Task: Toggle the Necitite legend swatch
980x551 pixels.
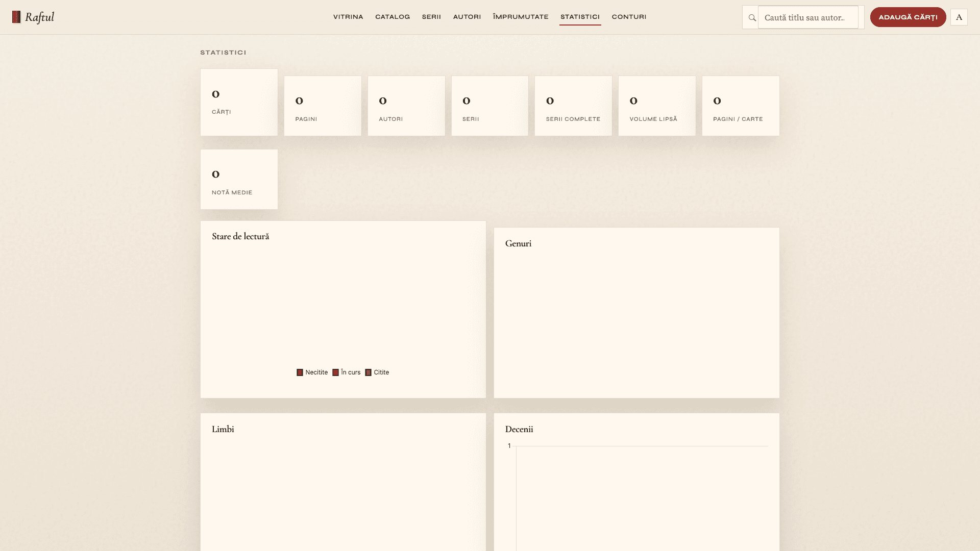Action: (x=300, y=372)
